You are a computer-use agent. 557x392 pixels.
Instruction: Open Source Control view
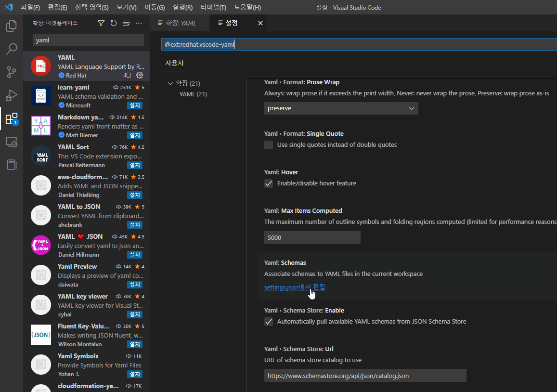[x=12, y=72]
